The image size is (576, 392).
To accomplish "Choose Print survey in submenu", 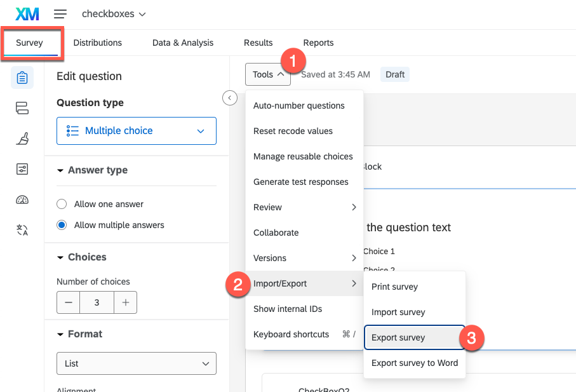I will 415,287.
